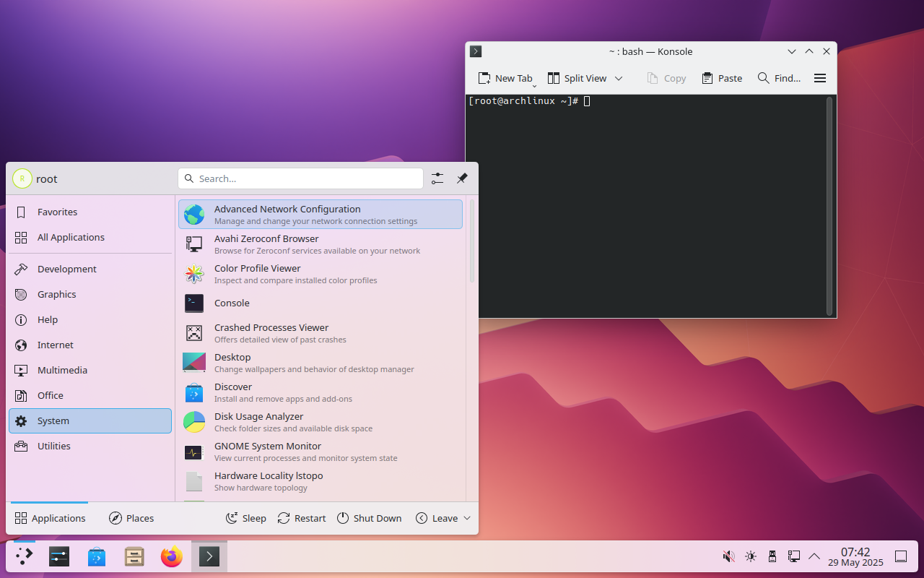The height and width of the screenshot is (578, 924).
Task: Click the Restart button
Action: tap(301, 518)
